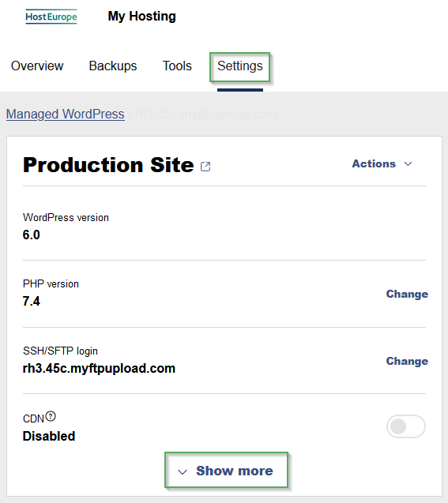Switch to the Backups tab
Screen dimensions: 448x503
(113, 66)
